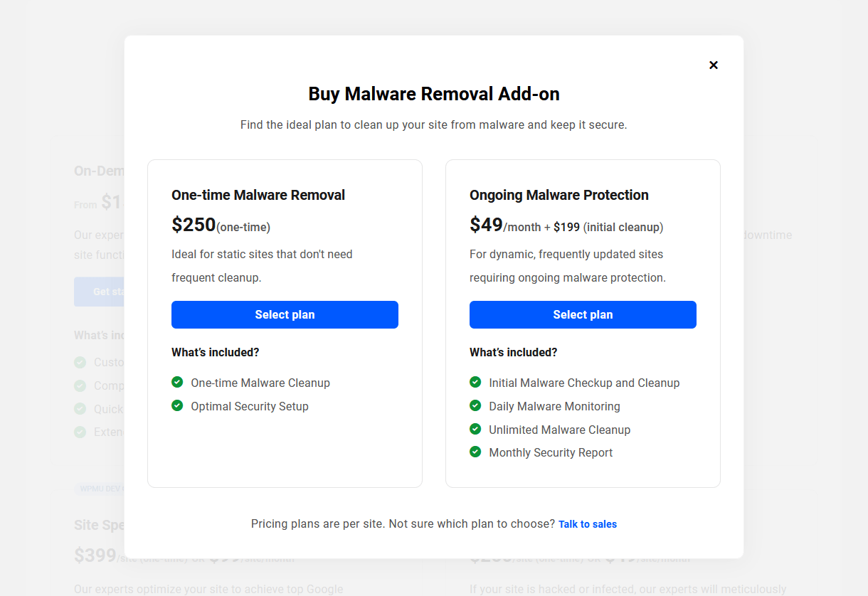The height and width of the screenshot is (596, 868).
Task: Select plan for One-time Malware Removal
Action: [285, 314]
